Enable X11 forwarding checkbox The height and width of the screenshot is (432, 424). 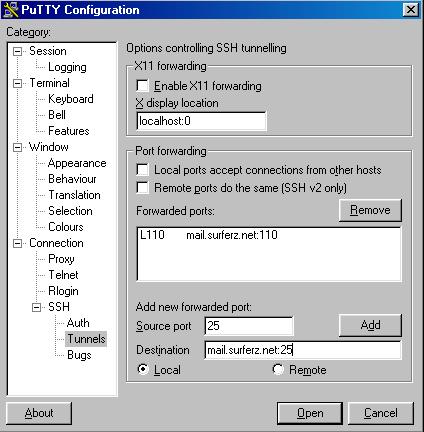(143, 86)
